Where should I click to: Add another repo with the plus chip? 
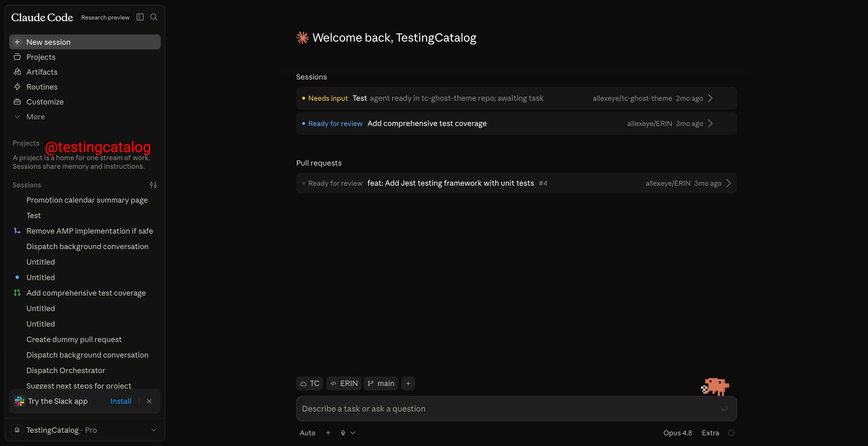(408, 384)
